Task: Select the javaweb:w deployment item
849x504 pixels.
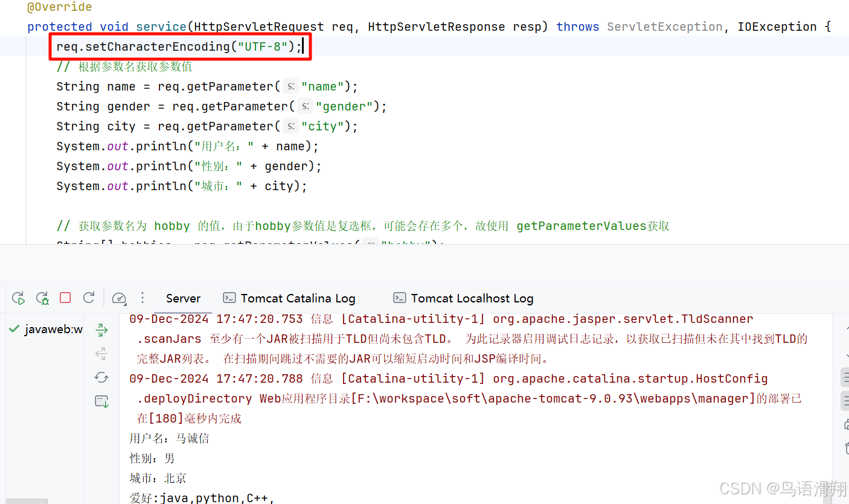Action: point(46,330)
